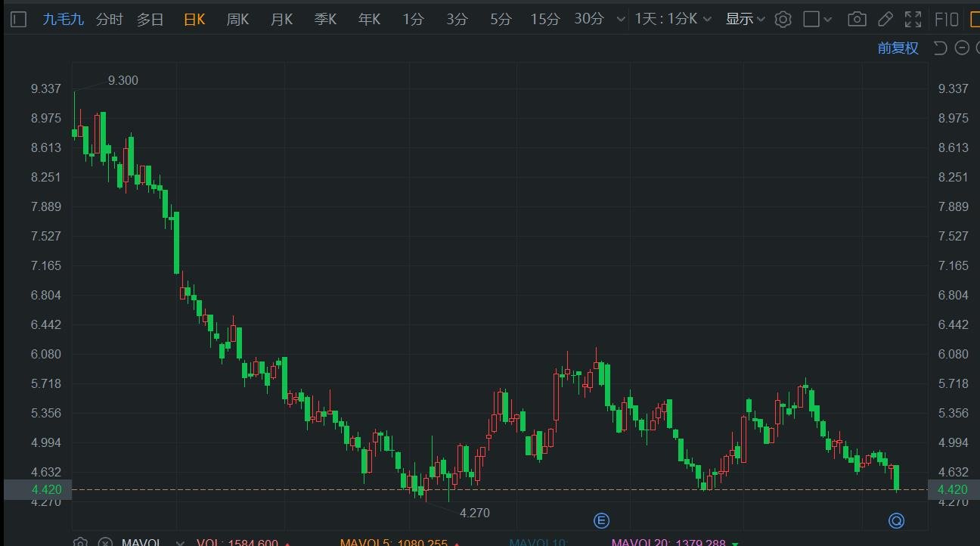The width and height of the screenshot is (980, 546).
Task: Click the 9.300 high price label
Action: tap(123, 80)
